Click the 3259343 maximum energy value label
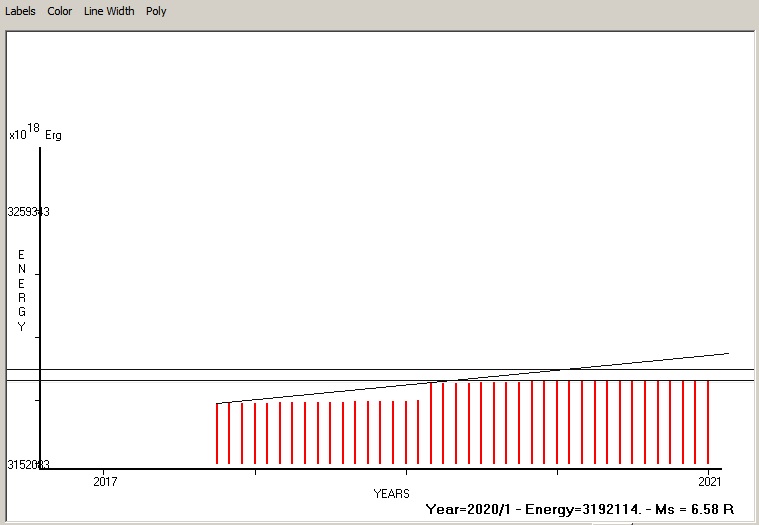The height and width of the screenshot is (525, 759). coord(28,212)
